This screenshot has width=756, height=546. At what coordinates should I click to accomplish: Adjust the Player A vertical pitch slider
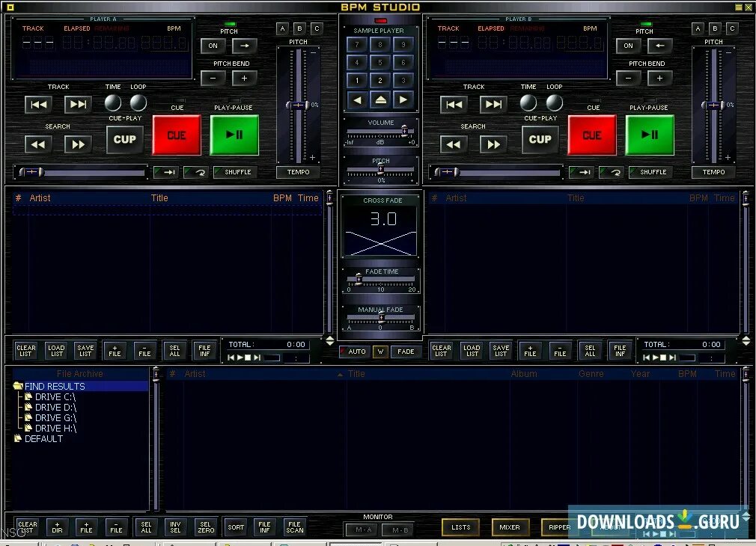tap(298, 105)
